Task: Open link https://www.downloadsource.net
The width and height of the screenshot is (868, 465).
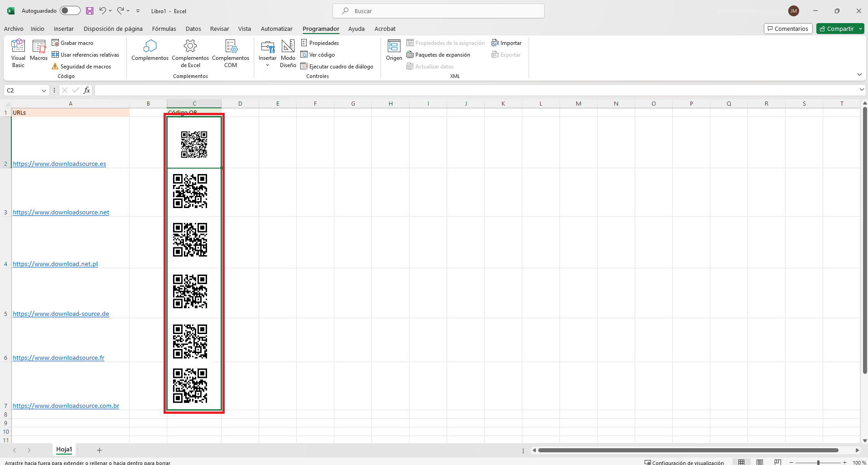Action: [x=61, y=212]
